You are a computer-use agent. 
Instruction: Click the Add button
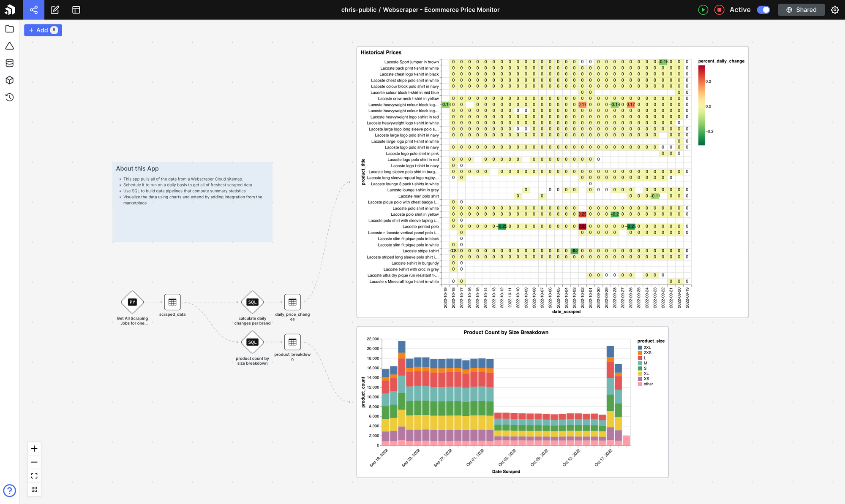click(x=43, y=30)
